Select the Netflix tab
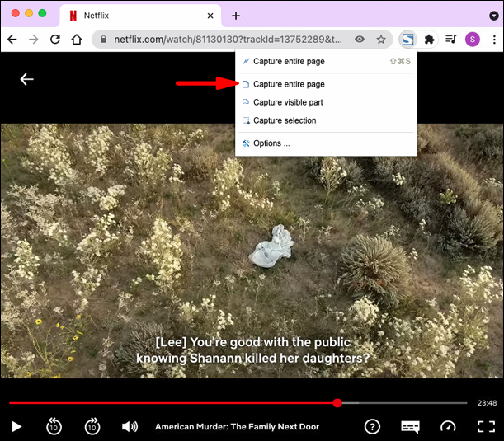504x441 pixels. pos(140,16)
